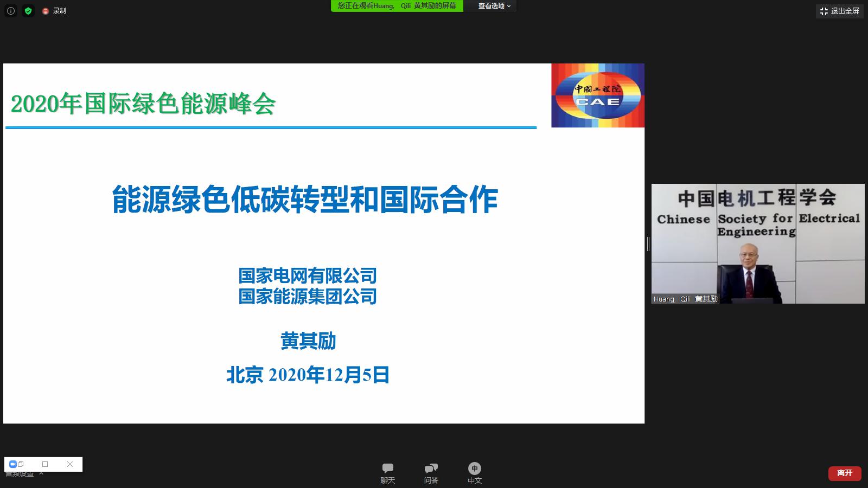
Task: Expand the 查看选项 view options dropdown
Action: tap(494, 6)
